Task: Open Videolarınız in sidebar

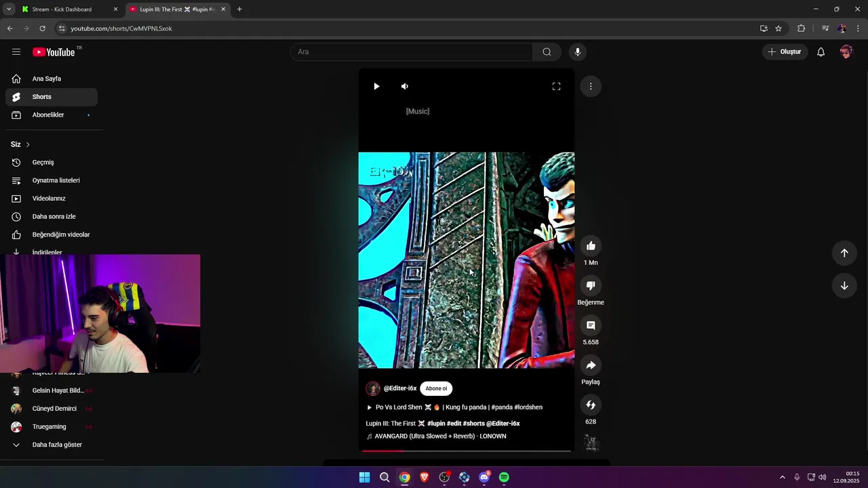Action: coord(52,199)
